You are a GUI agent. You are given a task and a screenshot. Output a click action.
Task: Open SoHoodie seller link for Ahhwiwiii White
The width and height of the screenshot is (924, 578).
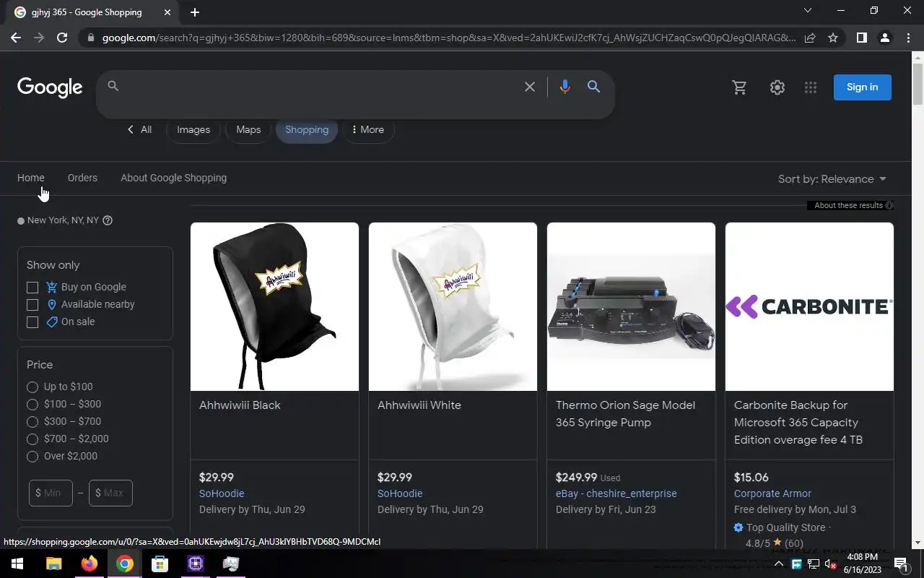(x=400, y=493)
